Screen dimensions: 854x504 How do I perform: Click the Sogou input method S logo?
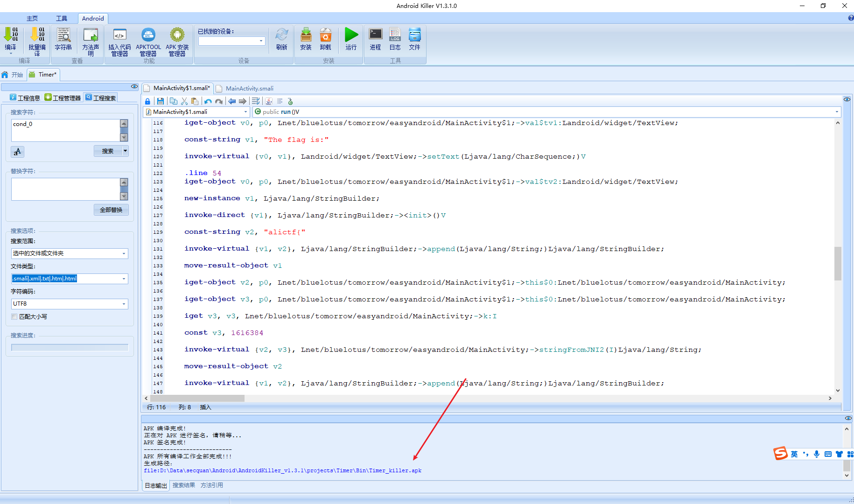pyautogui.click(x=780, y=454)
